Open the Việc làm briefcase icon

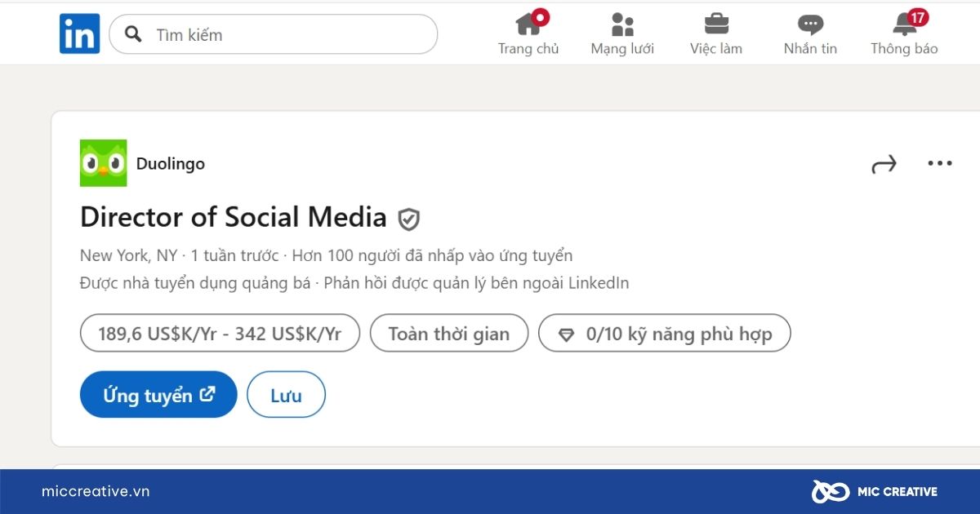[x=716, y=24]
